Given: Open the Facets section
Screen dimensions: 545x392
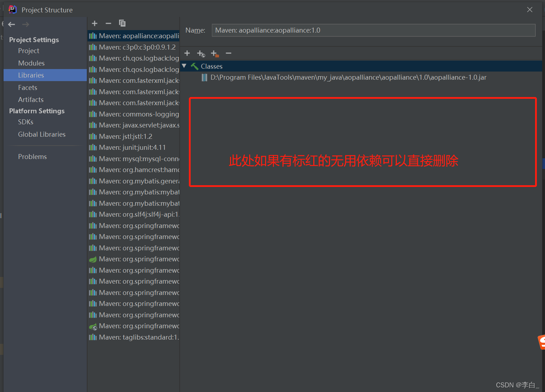Looking at the screenshot, I should pos(28,87).
